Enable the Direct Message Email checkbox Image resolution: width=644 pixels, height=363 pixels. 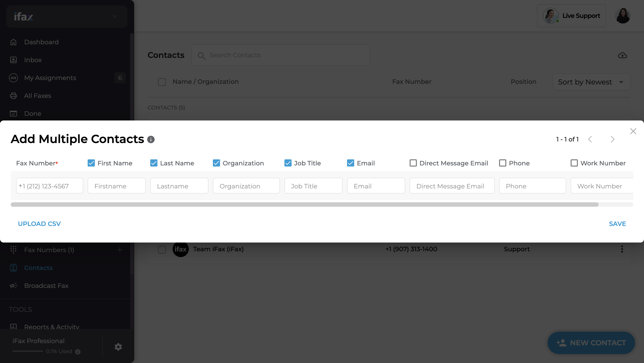[413, 163]
